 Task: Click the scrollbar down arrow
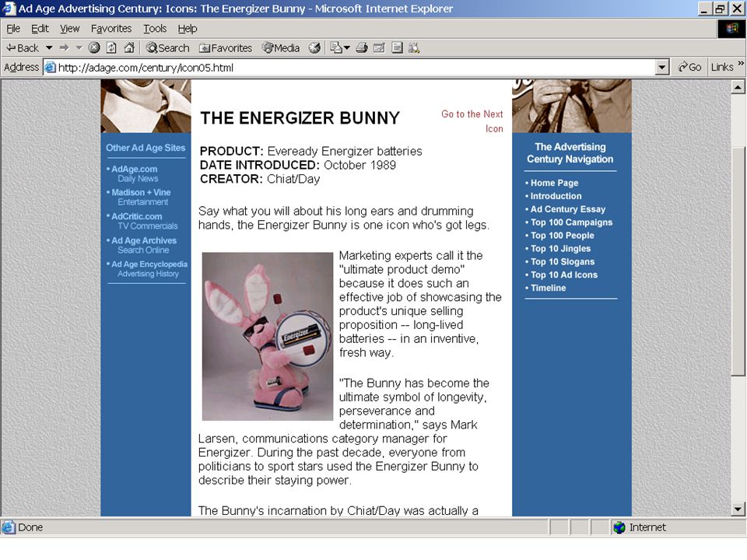pos(738,509)
